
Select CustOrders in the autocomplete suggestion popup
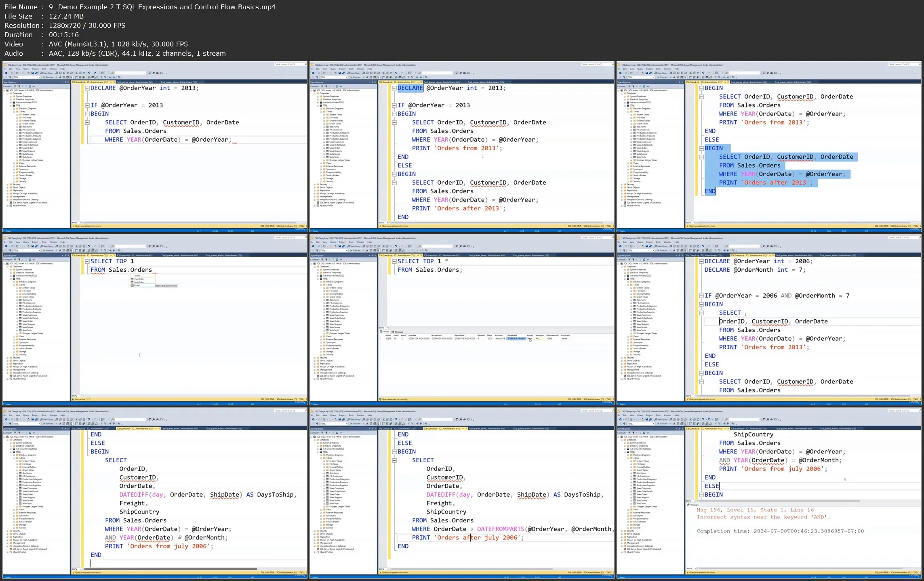coord(139,279)
